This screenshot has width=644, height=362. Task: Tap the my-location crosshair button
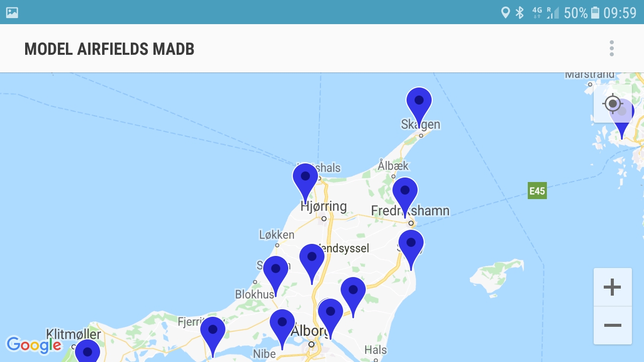click(612, 104)
